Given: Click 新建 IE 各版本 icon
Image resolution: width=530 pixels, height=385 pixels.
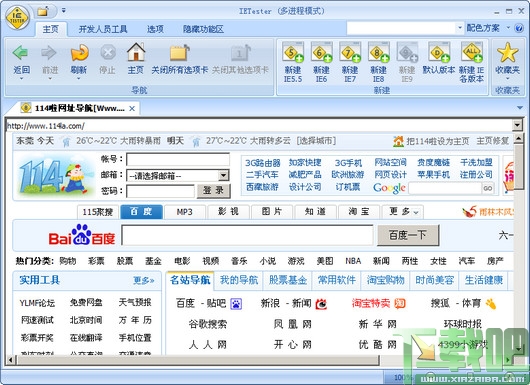Looking at the screenshot, I should point(472,52).
